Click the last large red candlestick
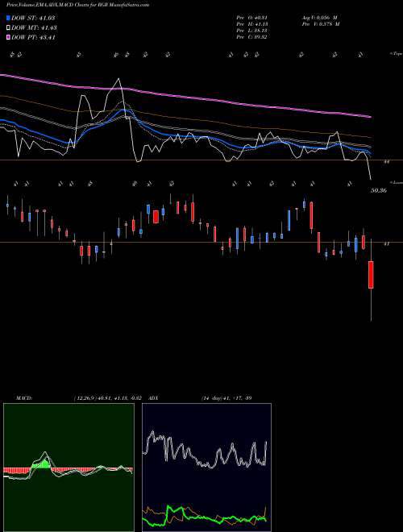The image size is (403, 532). coord(371,275)
